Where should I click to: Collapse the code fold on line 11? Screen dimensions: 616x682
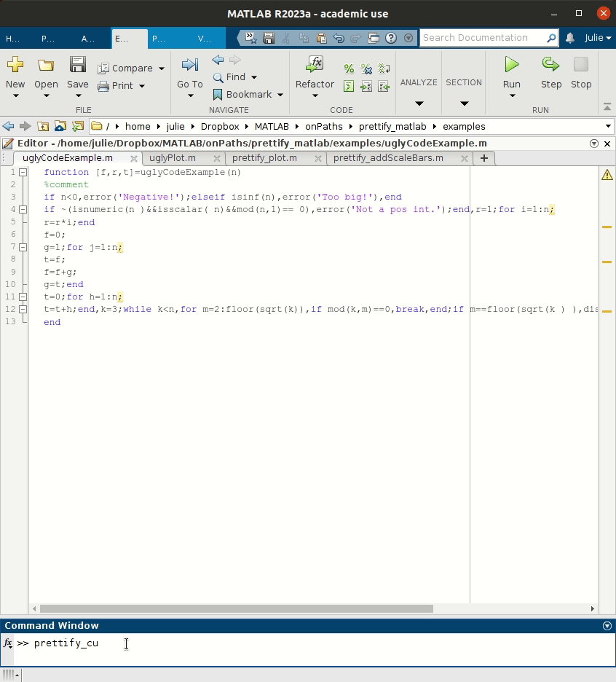click(23, 297)
